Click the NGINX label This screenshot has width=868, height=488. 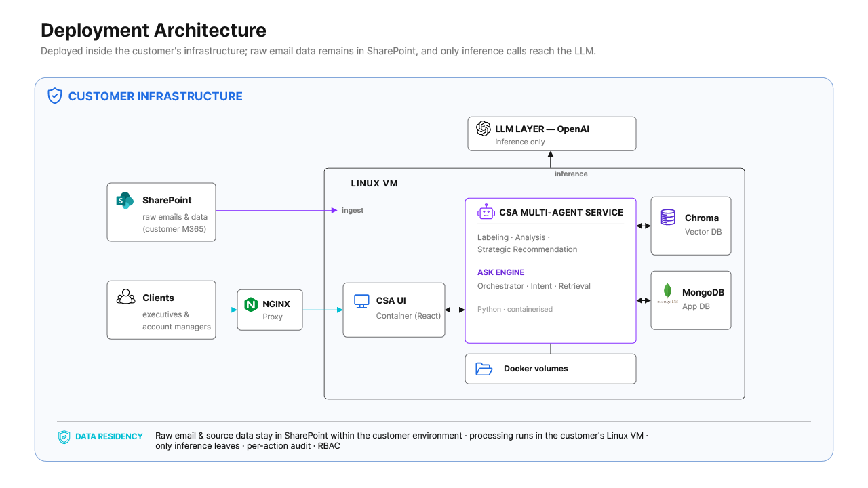tap(277, 304)
